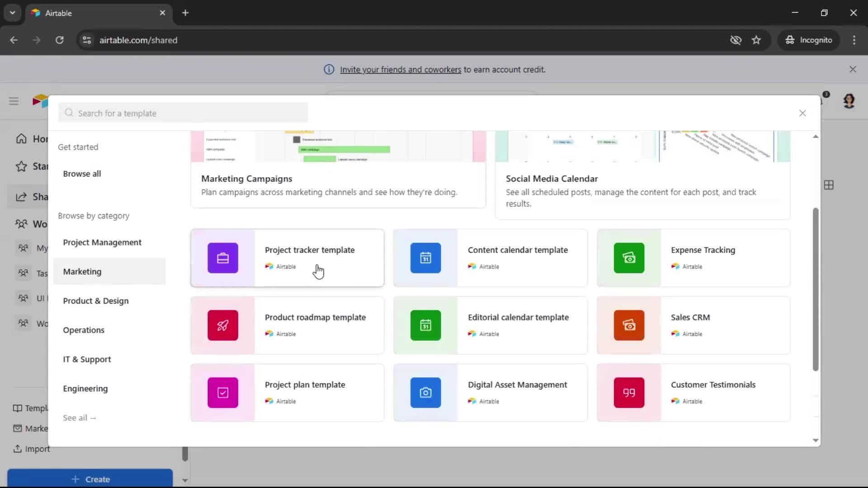Screen dimensions: 868x488
Task: Click the Marketplace icon in sidebar
Action: (18, 428)
